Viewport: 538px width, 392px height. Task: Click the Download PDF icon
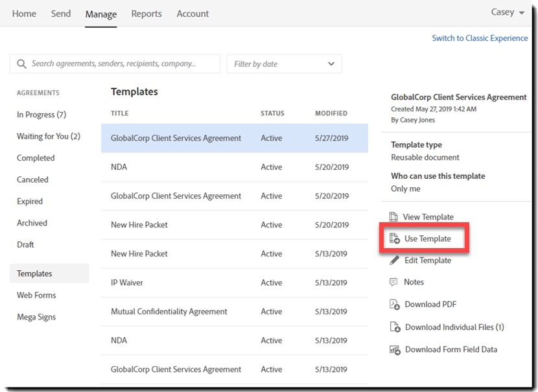(x=394, y=305)
